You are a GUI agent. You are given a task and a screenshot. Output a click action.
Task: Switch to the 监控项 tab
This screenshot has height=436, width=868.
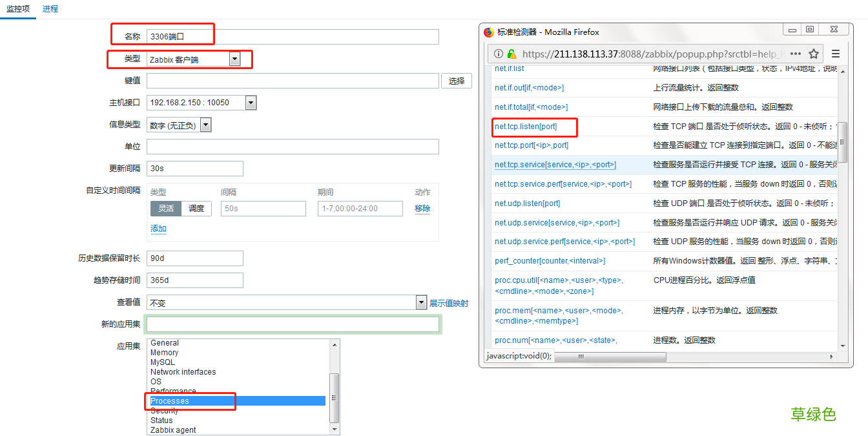[x=17, y=9]
